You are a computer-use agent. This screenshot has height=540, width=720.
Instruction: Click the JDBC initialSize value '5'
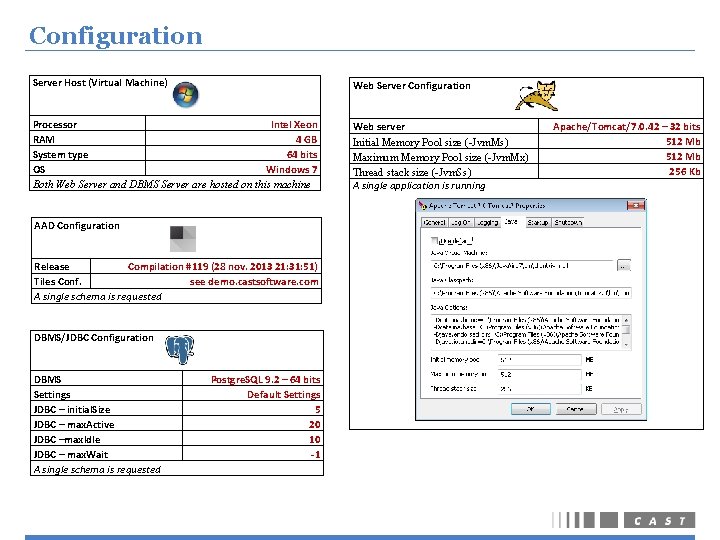318,409
